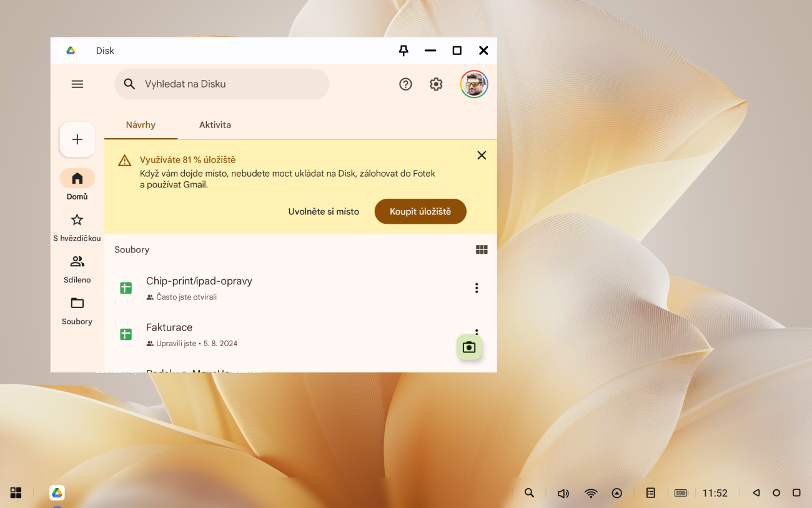Click the warning triangle in banner
Viewport: 812px width, 508px height.
coord(125,161)
